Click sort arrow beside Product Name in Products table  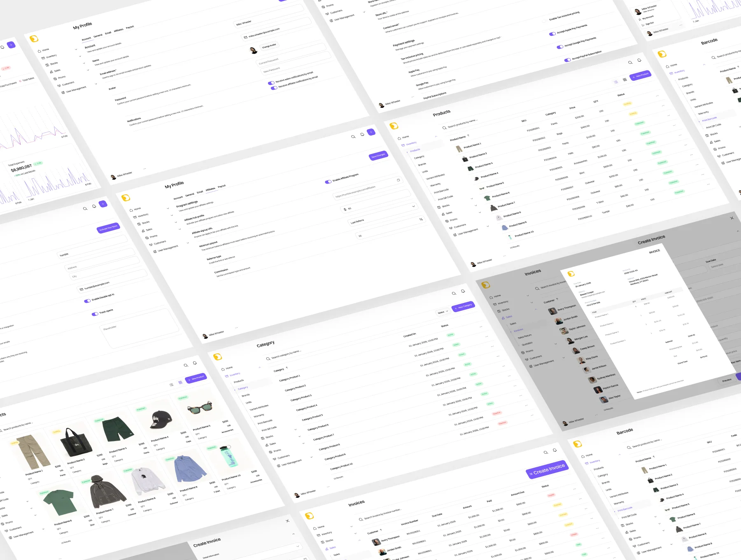point(468,135)
